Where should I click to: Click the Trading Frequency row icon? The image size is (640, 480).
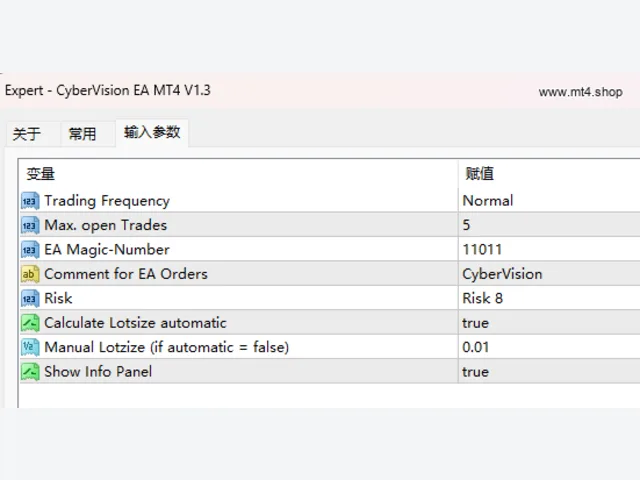(30, 201)
